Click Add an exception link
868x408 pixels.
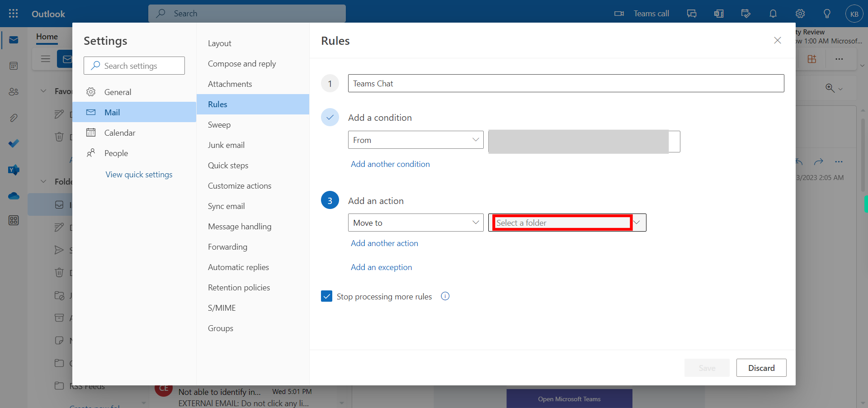pos(381,267)
